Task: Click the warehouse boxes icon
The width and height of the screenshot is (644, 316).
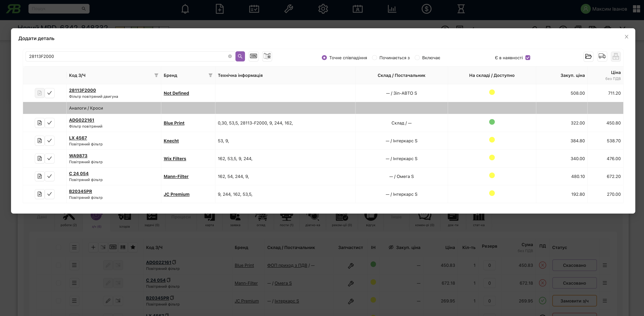Action: [616, 56]
